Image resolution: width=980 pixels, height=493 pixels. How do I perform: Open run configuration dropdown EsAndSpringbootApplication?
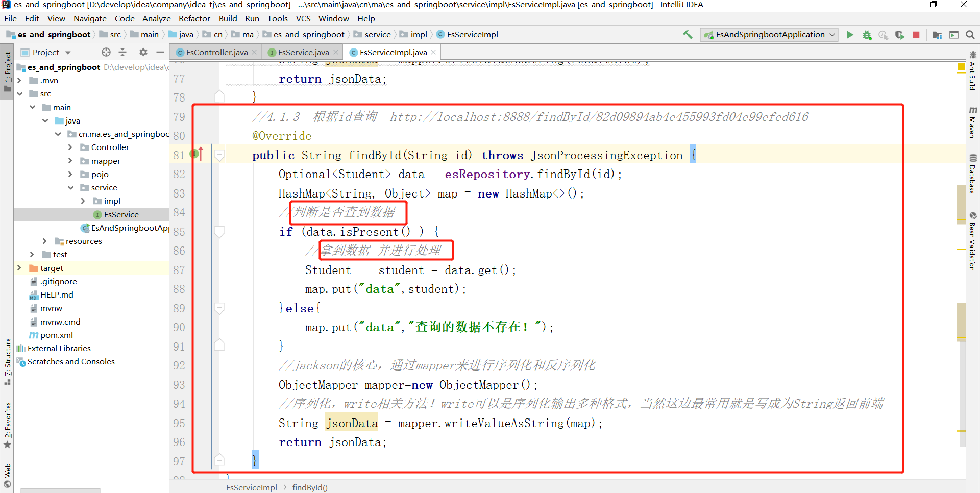pos(770,35)
